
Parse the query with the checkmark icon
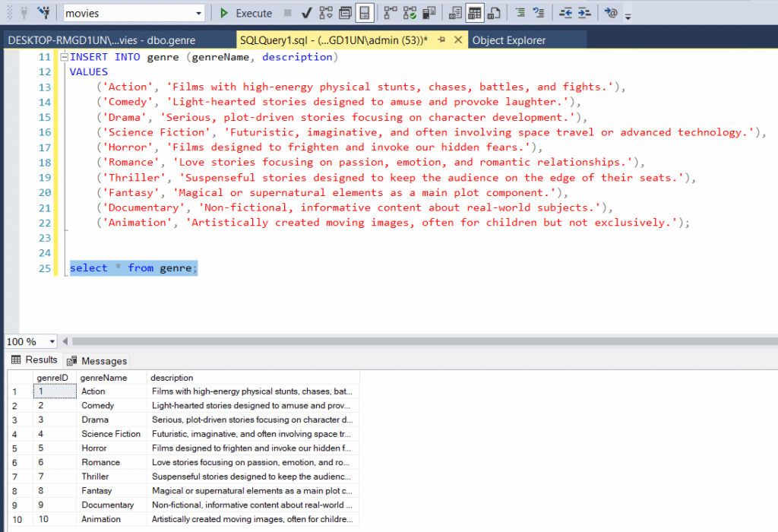[307, 13]
